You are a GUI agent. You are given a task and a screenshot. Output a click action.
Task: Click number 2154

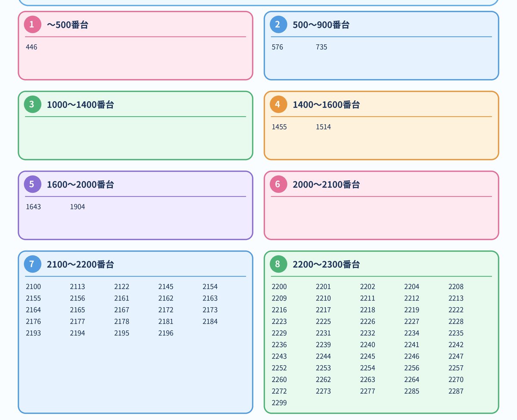(210, 287)
